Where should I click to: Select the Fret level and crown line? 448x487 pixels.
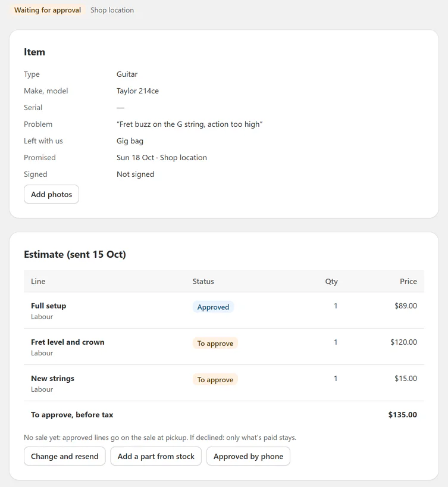pos(68,342)
